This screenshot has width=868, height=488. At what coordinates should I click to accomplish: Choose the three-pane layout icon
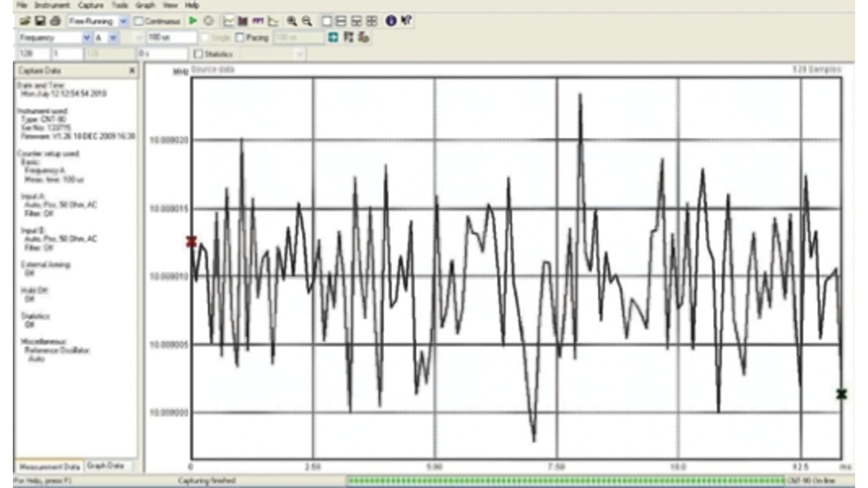click(x=356, y=21)
